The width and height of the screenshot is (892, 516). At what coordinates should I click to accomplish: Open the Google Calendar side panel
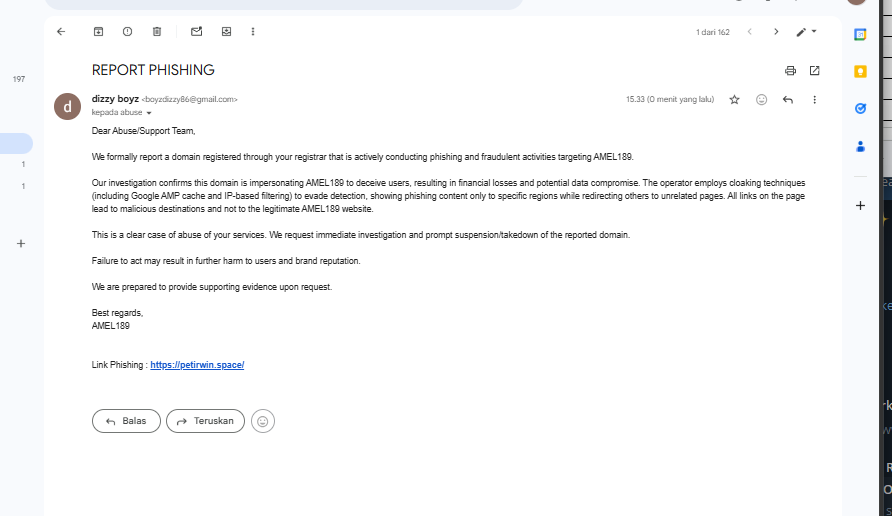[860, 34]
